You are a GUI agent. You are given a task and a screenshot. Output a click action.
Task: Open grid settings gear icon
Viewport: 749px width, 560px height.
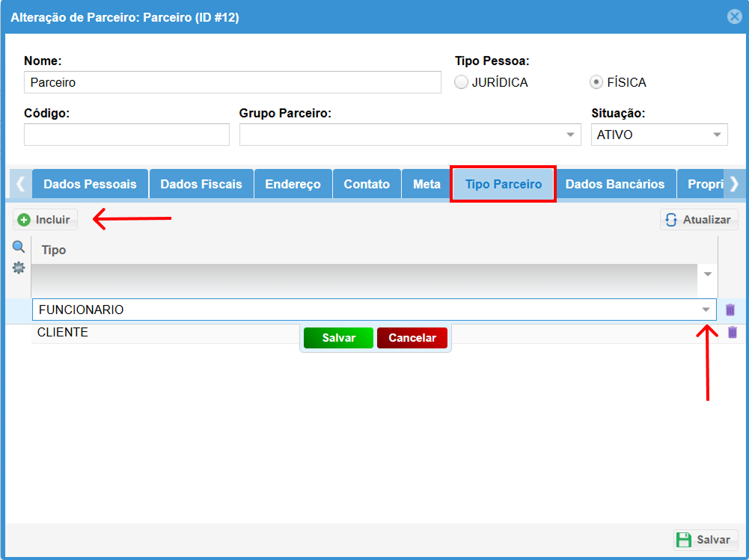pos(19,268)
